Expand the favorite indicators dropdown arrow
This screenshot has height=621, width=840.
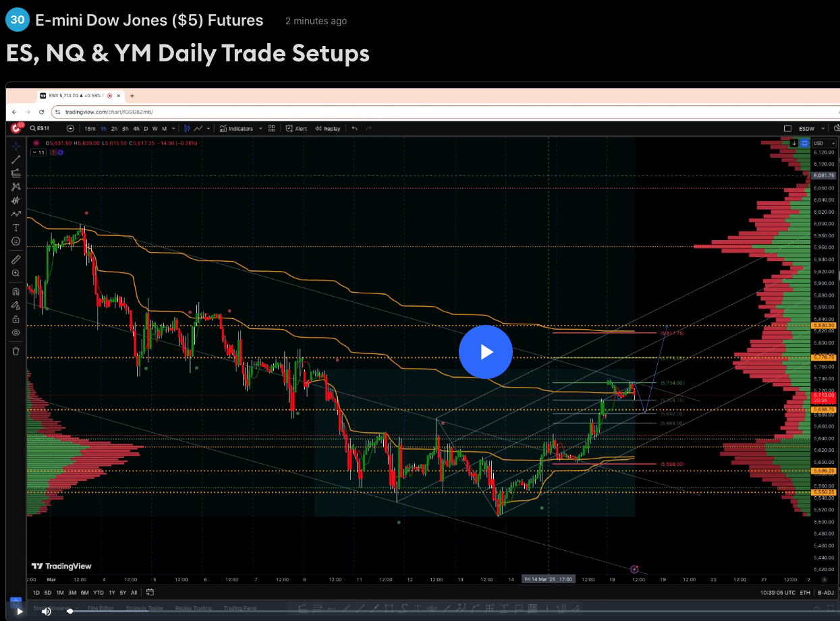[260, 128]
